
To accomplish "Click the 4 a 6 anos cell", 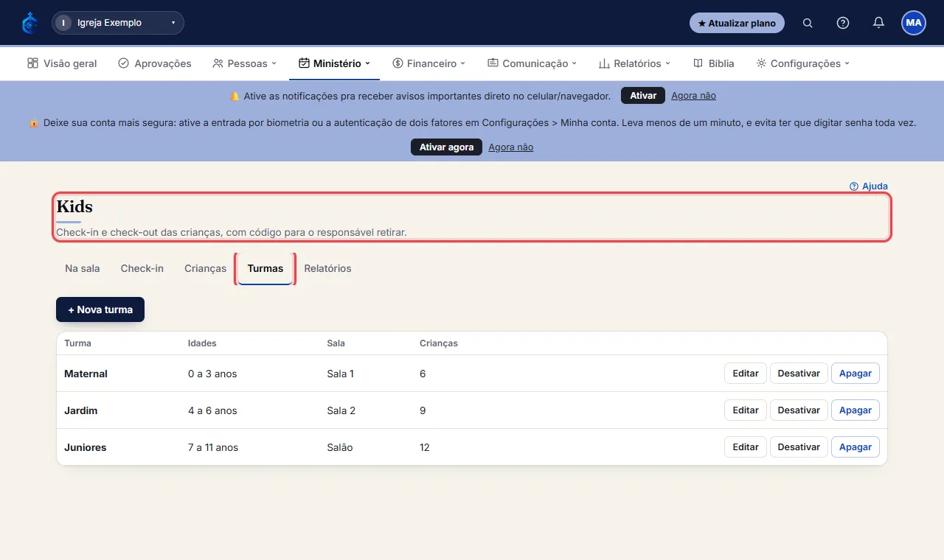I will 212,410.
